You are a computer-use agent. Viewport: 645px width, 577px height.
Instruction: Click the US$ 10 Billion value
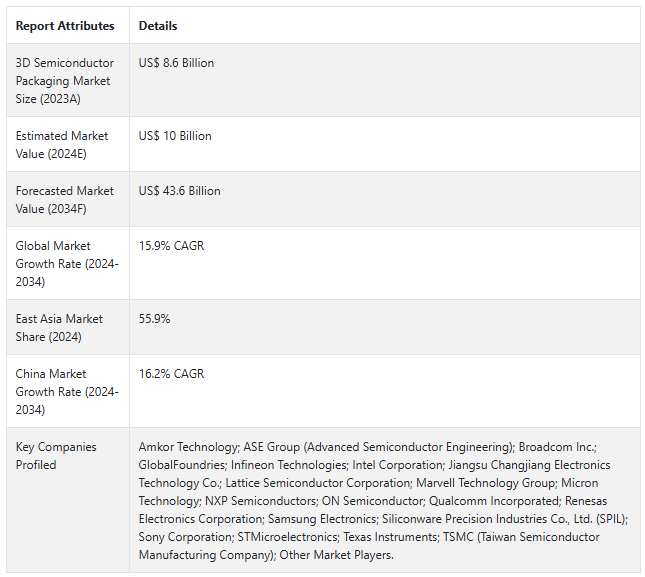175,136
